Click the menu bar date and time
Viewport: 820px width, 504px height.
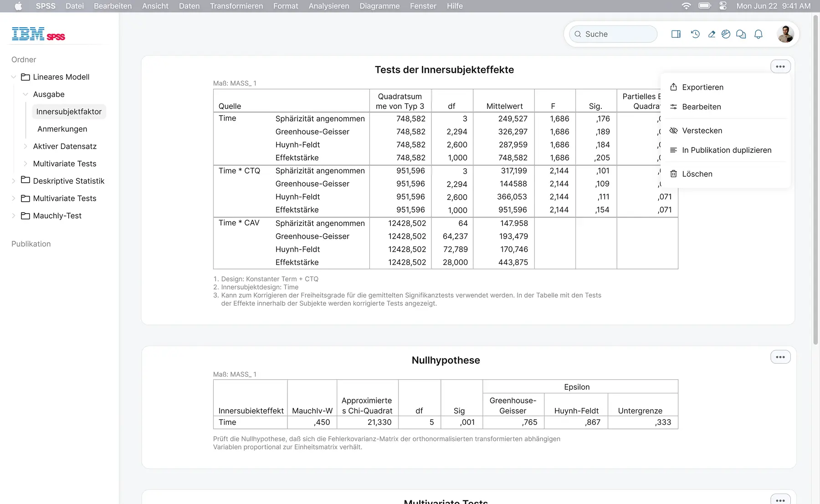(774, 6)
